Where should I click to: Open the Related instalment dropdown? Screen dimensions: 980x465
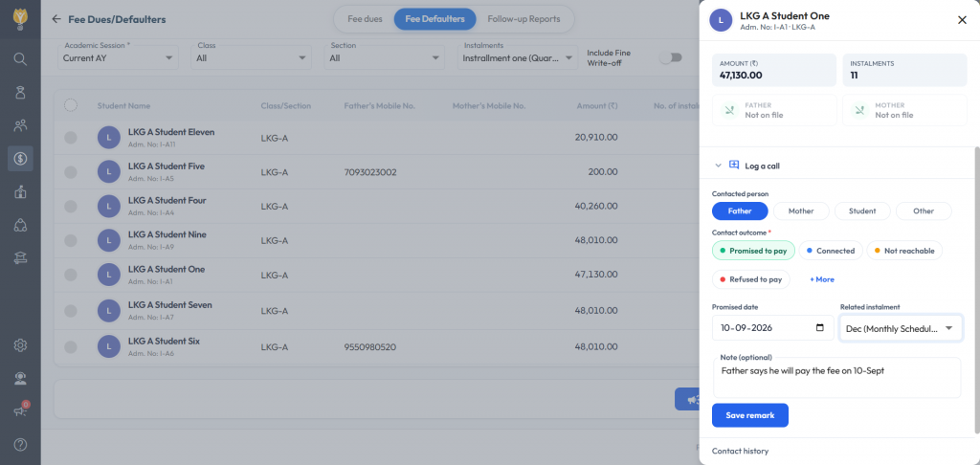click(901, 328)
